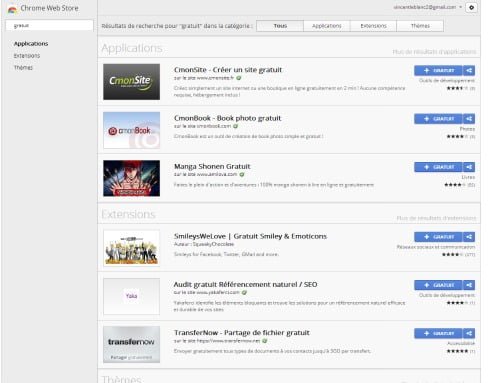The height and width of the screenshot is (383, 500).
Task: Click the Audit gratuit star rating
Action: pos(457,303)
